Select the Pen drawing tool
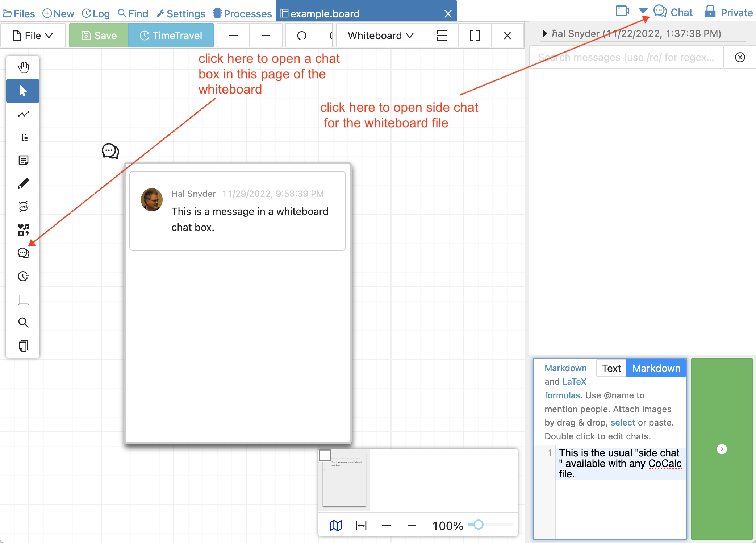The width and height of the screenshot is (756, 543). 23,183
